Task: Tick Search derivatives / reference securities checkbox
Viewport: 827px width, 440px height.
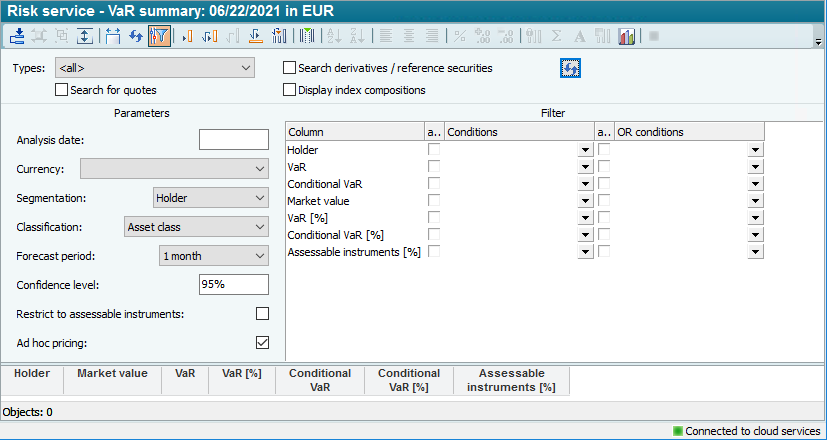Action: 290,68
